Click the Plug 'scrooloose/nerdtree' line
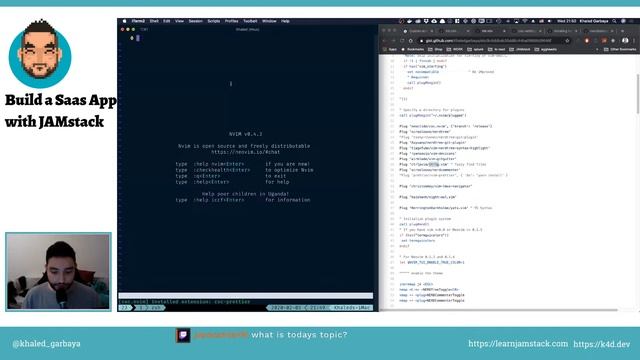 [425, 132]
